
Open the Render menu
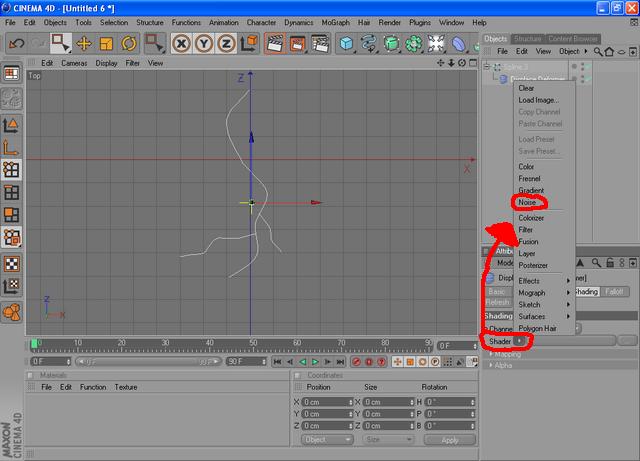[x=389, y=22]
